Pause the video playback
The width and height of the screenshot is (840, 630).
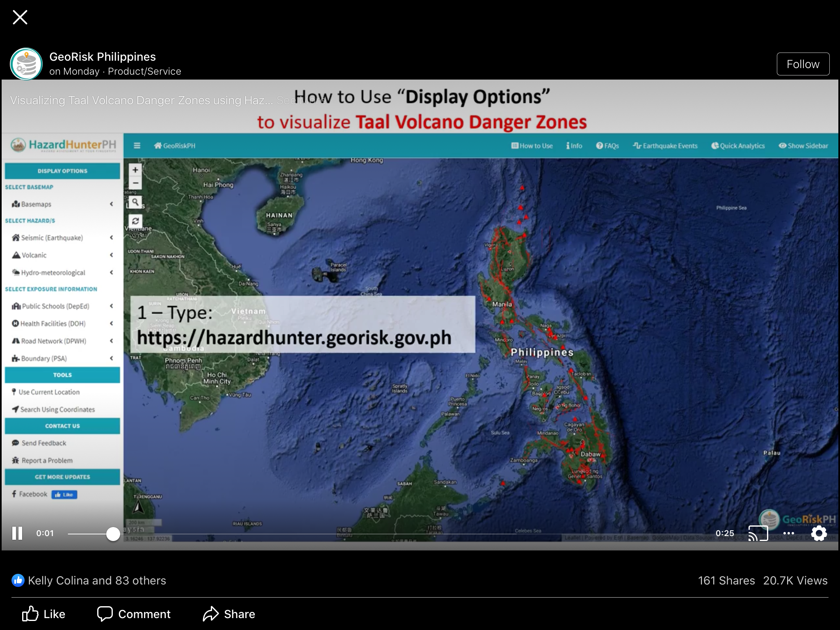tap(17, 533)
